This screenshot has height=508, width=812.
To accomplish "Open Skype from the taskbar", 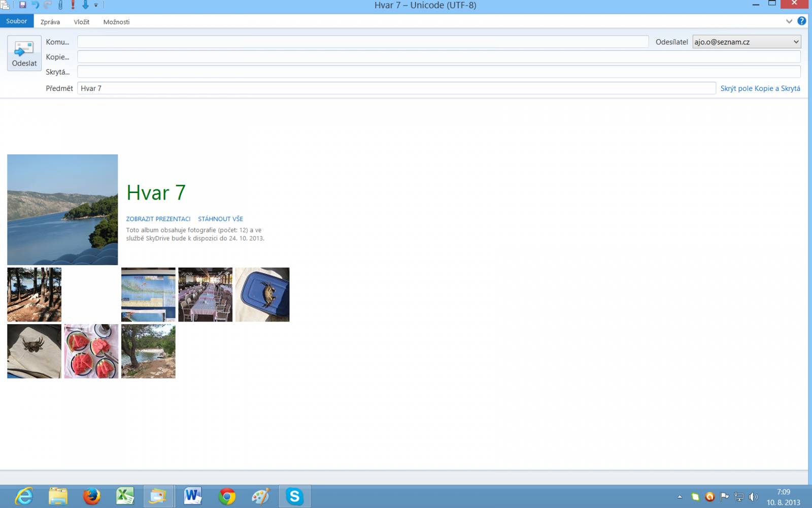I will click(x=294, y=496).
